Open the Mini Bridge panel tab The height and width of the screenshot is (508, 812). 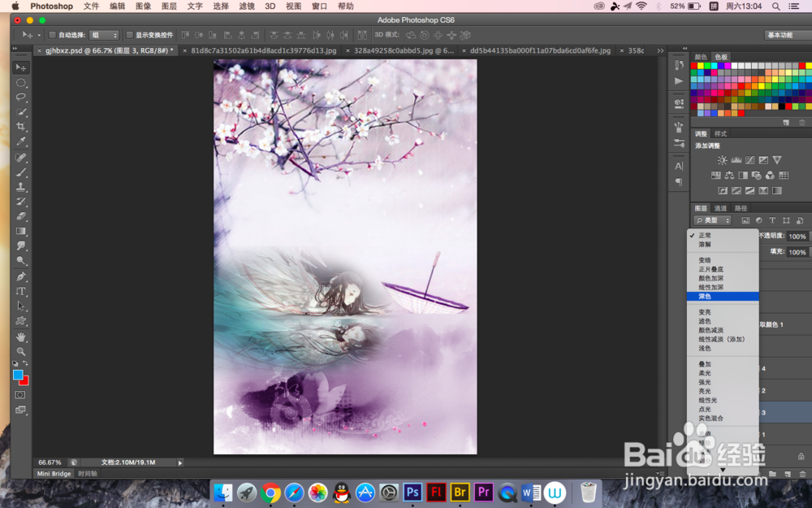click(x=54, y=474)
